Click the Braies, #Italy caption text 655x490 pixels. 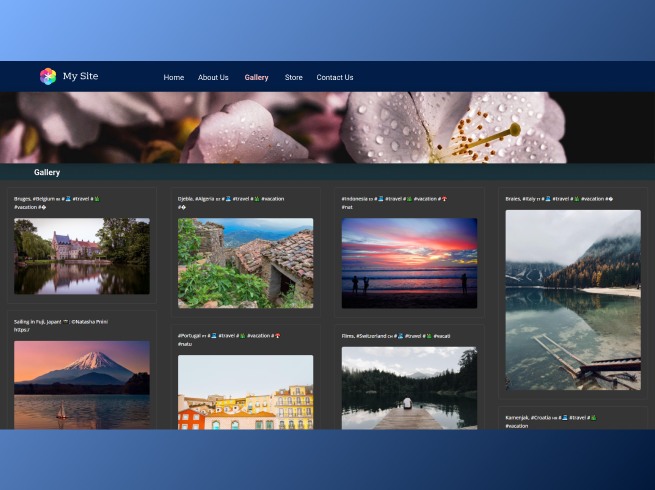tap(559, 199)
